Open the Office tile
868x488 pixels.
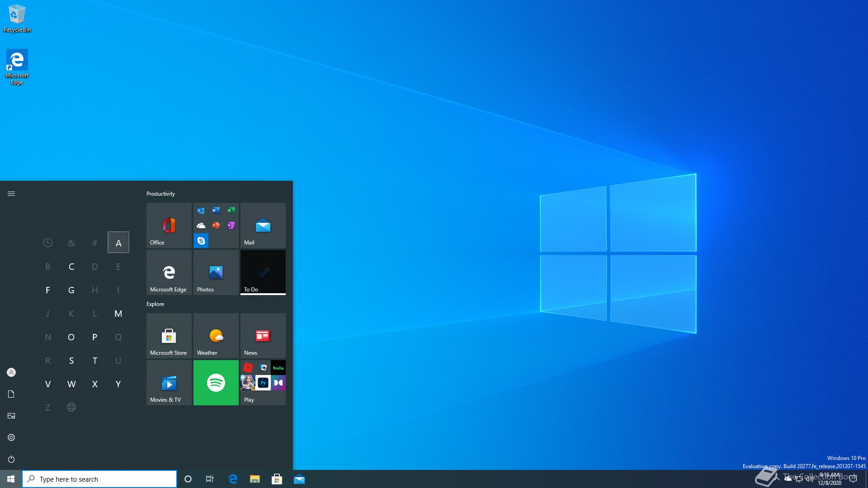pyautogui.click(x=169, y=225)
